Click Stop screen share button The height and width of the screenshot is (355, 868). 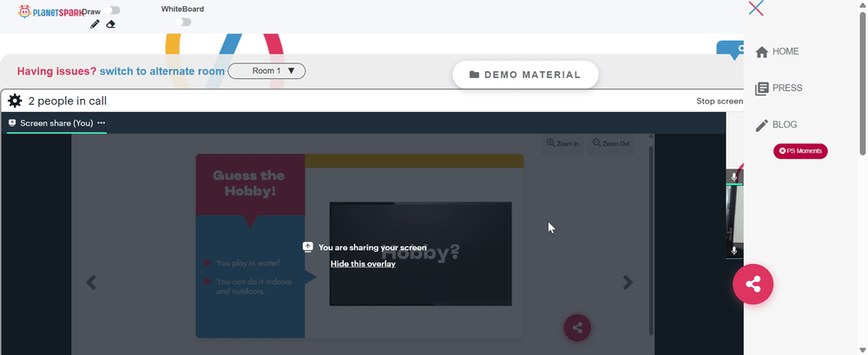(720, 101)
